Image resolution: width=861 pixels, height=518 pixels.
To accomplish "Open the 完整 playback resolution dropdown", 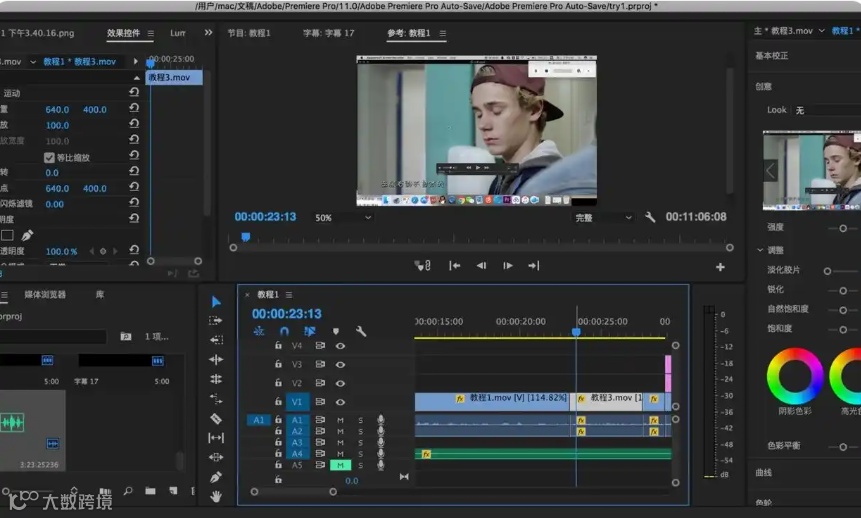I will pyautogui.click(x=603, y=218).
